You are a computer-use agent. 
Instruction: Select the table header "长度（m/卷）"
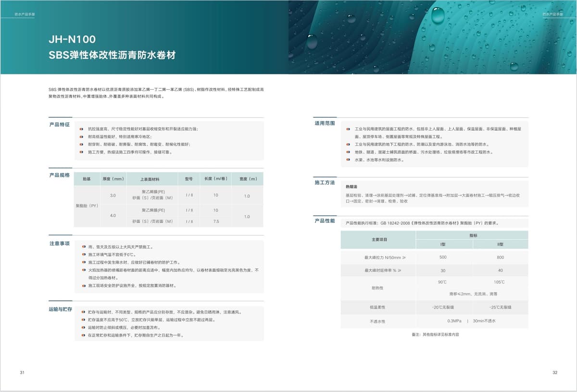click(x=215, y=179)
